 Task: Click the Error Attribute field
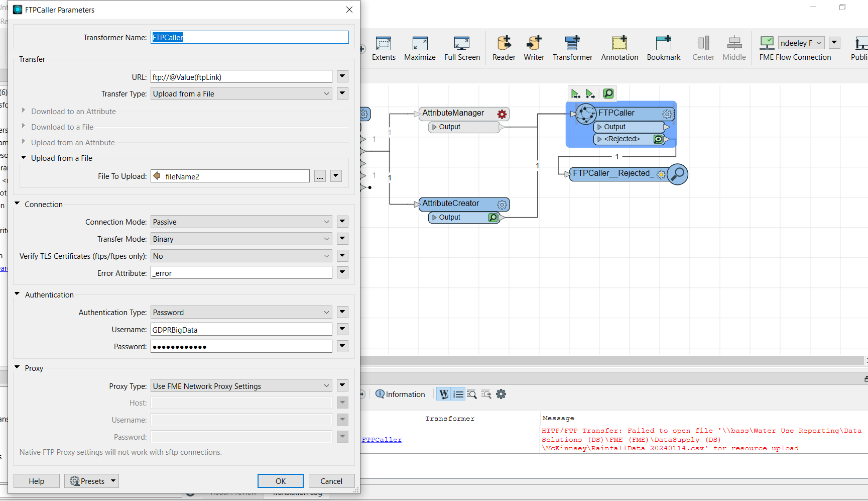coord(241,273)
